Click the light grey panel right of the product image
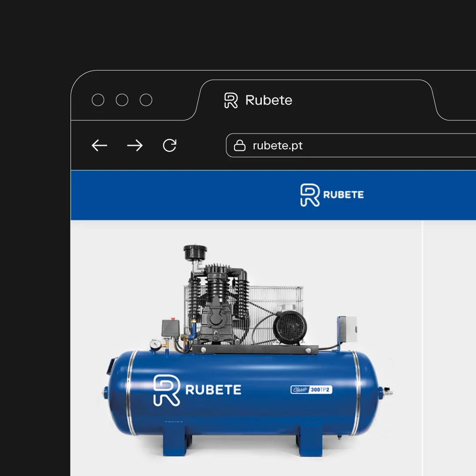The width and height of the screenshot is (476, 476). 450,344
